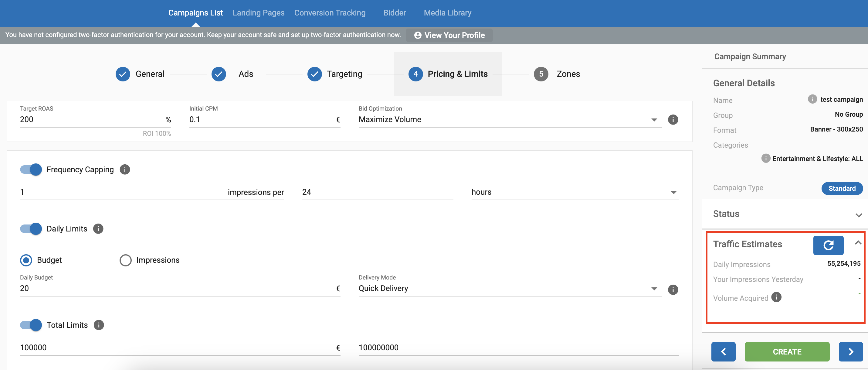Open the Conversion Tracking tab

tap(330, 13)
